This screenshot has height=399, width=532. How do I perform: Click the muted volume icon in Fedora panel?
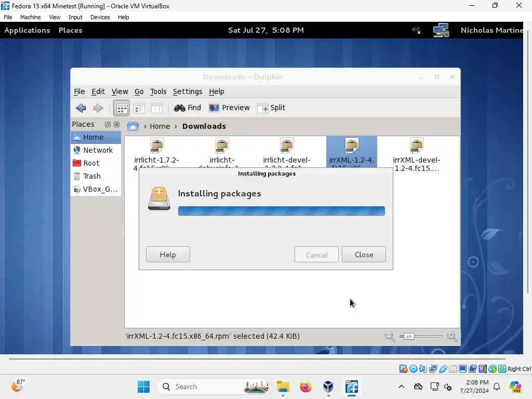(x=416, y=30)
